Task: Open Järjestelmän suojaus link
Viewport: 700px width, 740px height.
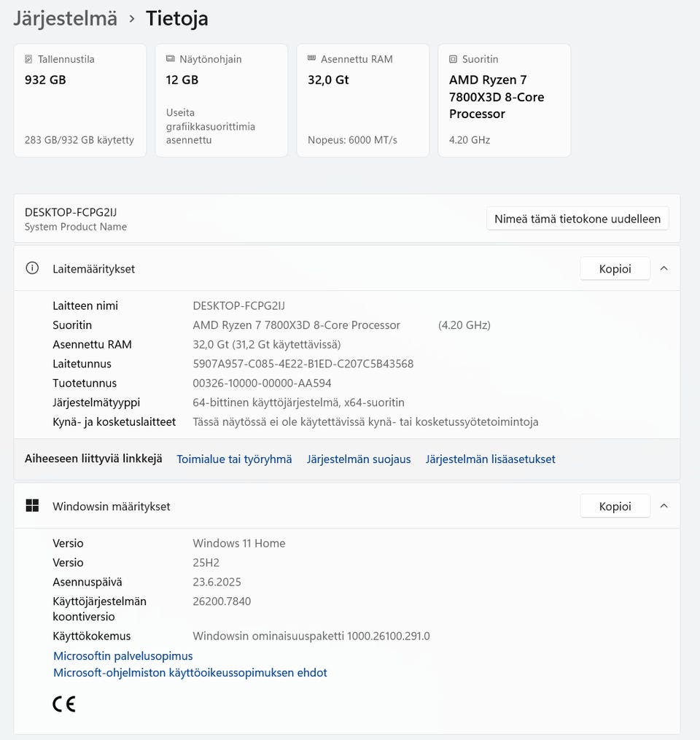Action: (x=359, y=459)
